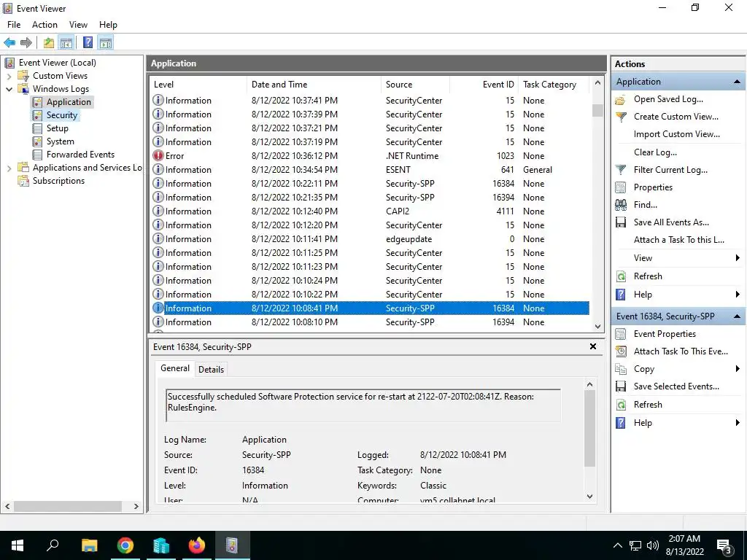Screen dimensions: 747x560
Task: Click Clear Log action
Action: [x=655, y=152]
